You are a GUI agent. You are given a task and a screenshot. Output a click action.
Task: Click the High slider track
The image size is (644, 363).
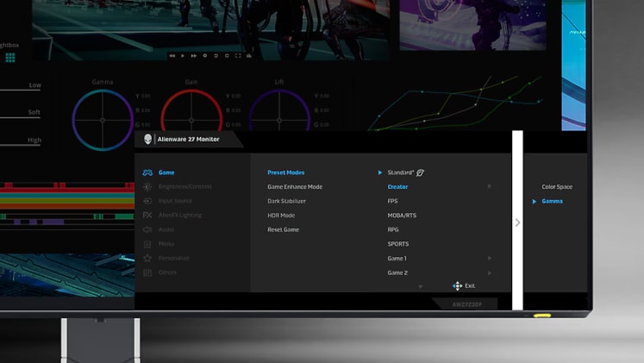pyautogui.click(x=21, y=145)
